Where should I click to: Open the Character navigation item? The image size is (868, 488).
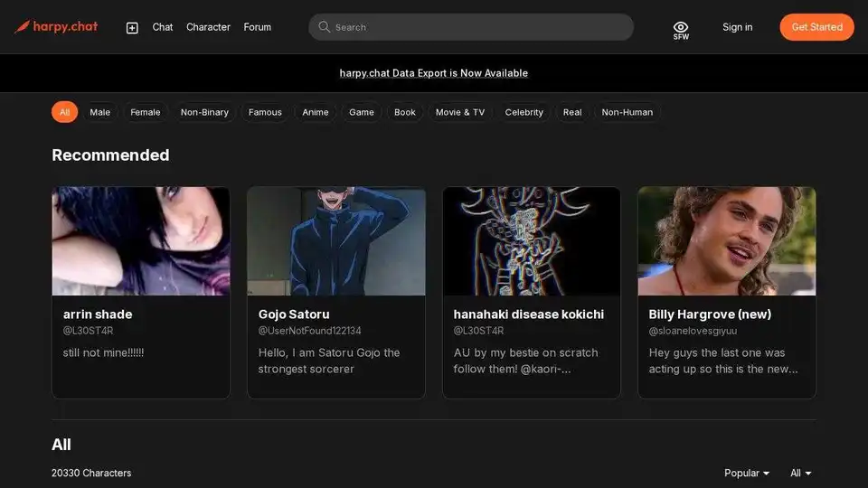[x=208, y=27]
